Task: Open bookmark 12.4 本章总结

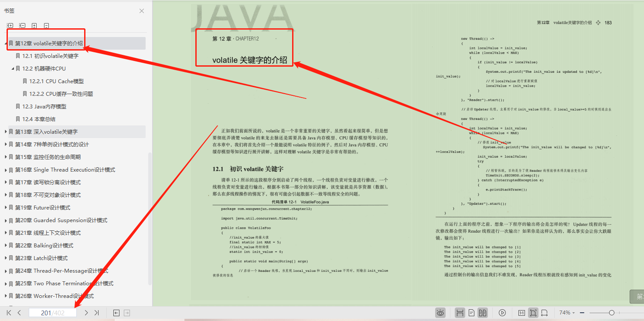Action: (39, 119)
